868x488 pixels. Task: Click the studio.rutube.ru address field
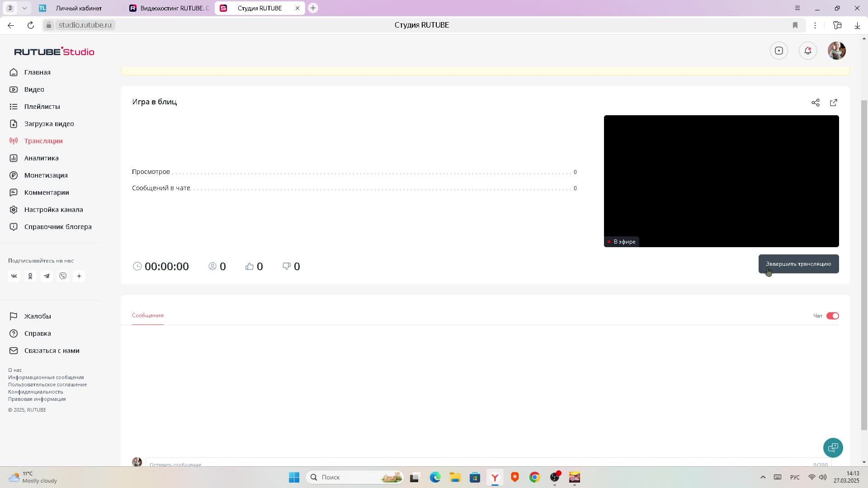[x=85, y=25]
